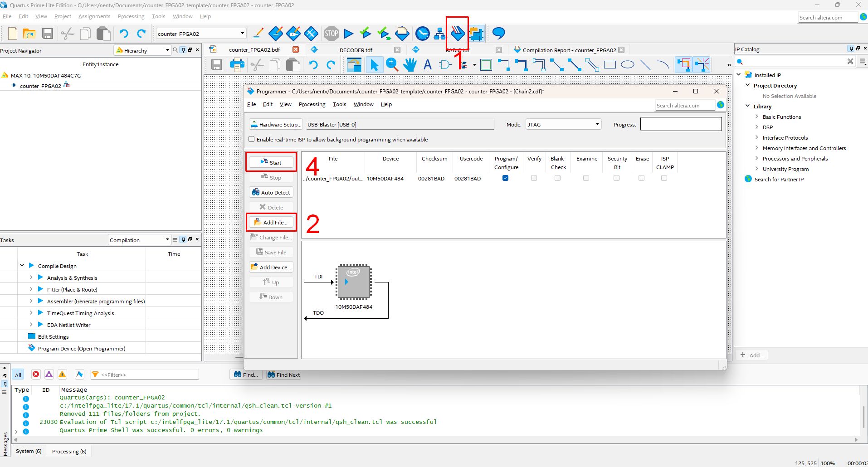This screenshot has height=467, width=868.
Task: Click the Start programming button
Action: coord(271,162)
